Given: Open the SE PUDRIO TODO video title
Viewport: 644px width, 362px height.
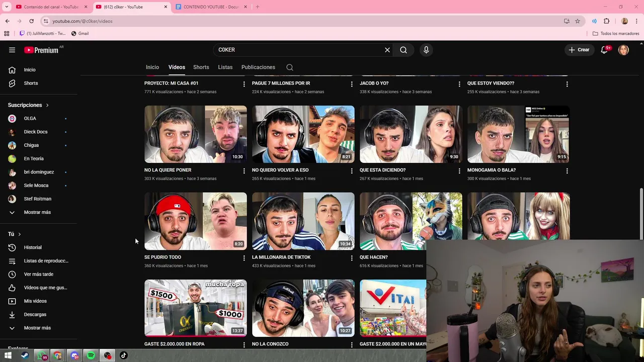Looking at the screenshot, I should [x=163, y=257].
